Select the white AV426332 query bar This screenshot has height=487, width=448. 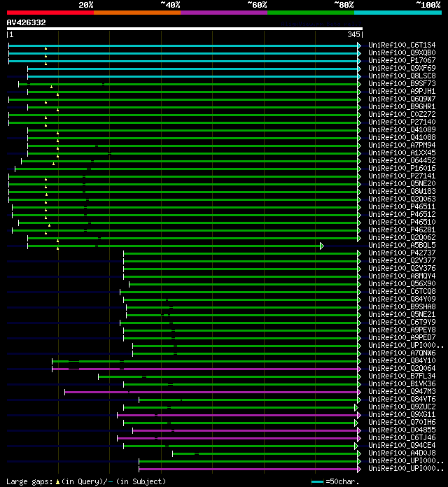[185, 29]
